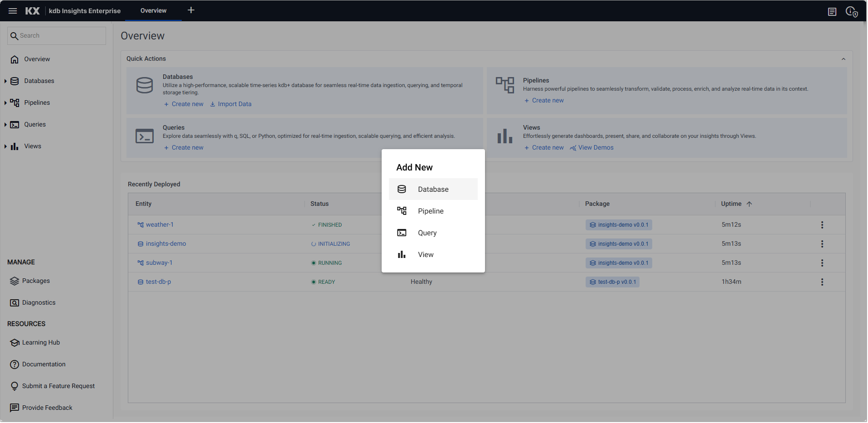Open the hamburger menu icon
The image size is (868, 423).
click(x=13, y=11)
